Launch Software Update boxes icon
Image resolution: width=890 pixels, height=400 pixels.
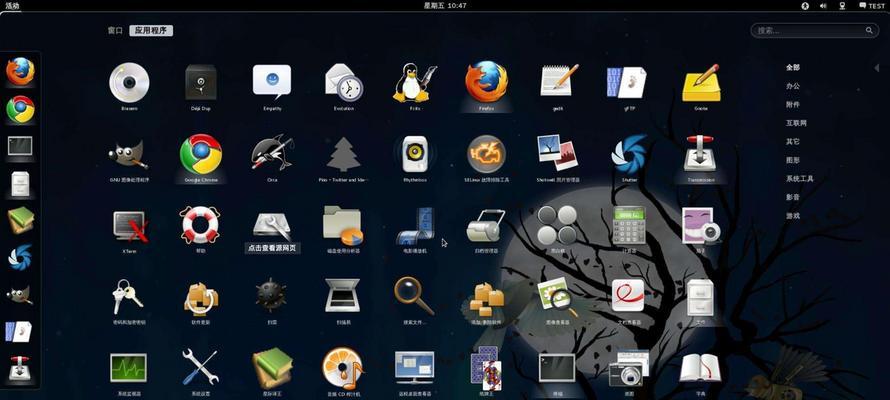[x=201, y=298]
